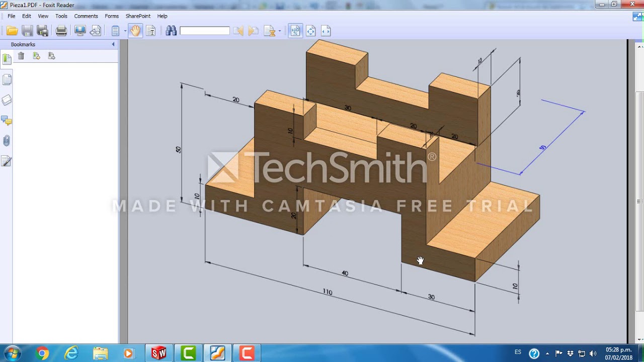Delete bookmark using the trash icon
644x362 pixels.
(21, 56)
